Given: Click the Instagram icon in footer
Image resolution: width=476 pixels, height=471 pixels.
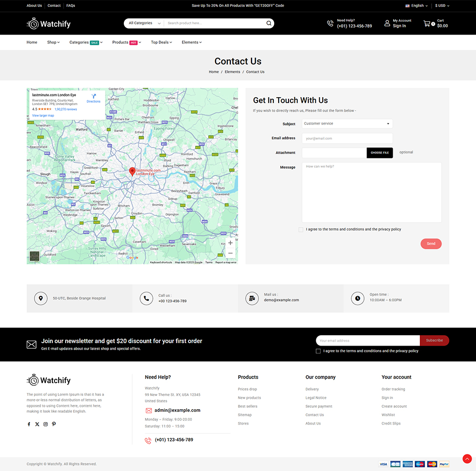Looking at the screenshot, I should 45,424.
